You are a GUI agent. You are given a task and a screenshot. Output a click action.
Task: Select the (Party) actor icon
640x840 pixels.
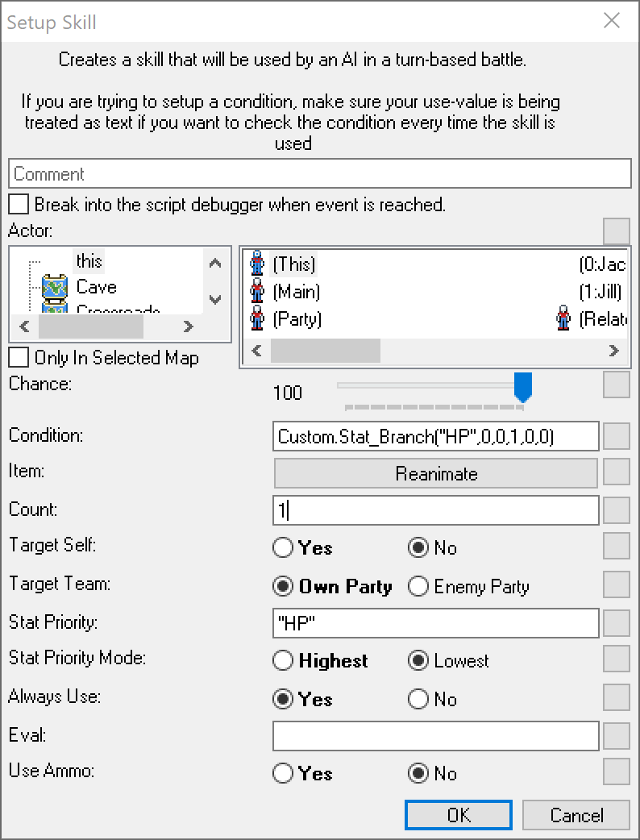coord(258,318)
